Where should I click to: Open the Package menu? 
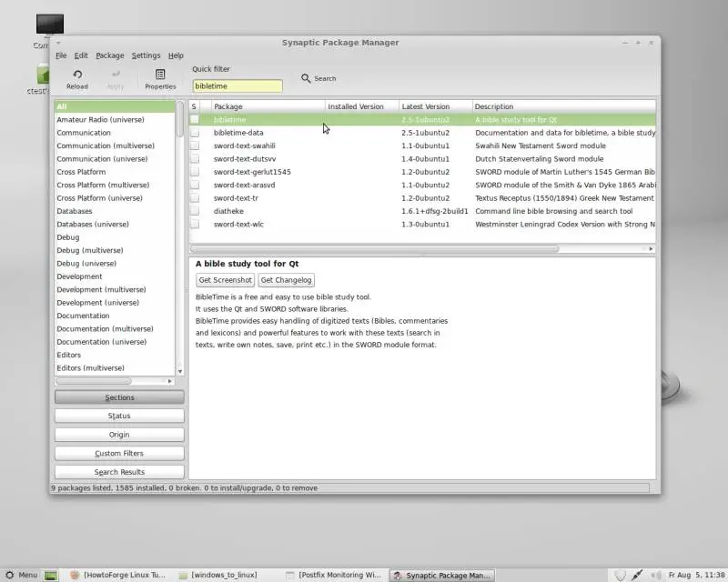coord(109,55)
